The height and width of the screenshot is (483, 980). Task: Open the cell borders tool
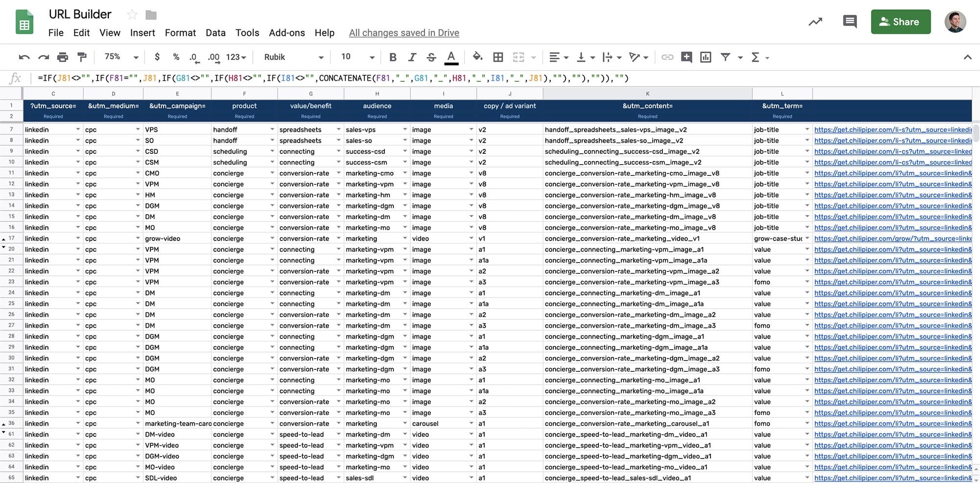tap(498, 57)
